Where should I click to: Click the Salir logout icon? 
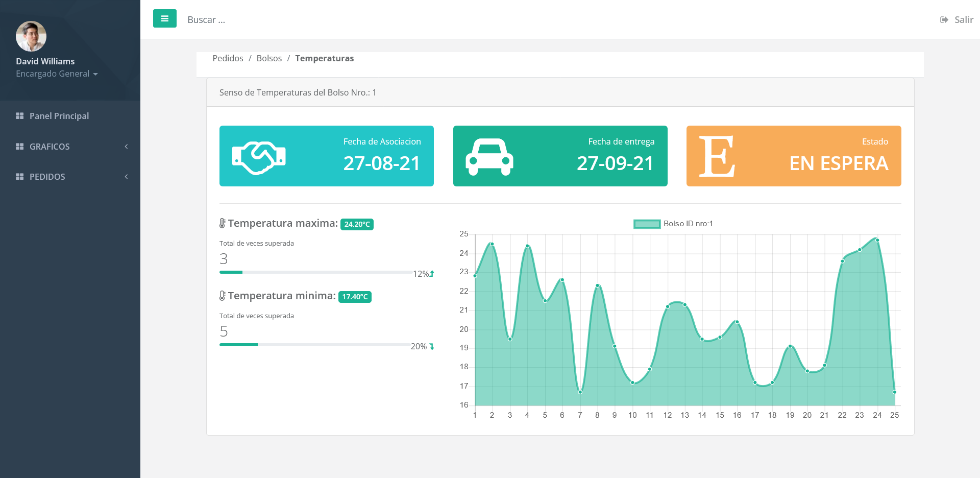tap(944, 20)
